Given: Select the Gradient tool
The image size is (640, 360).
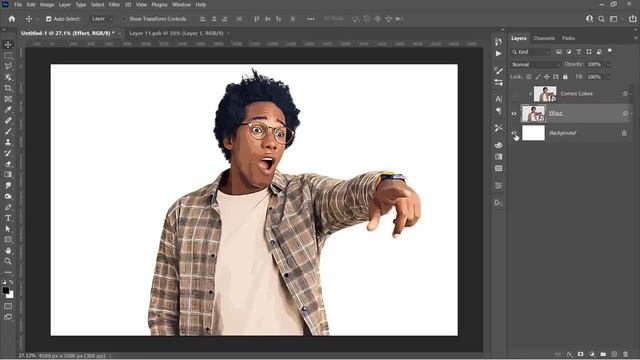Looking at the screenshot, I should click(8, 175).
